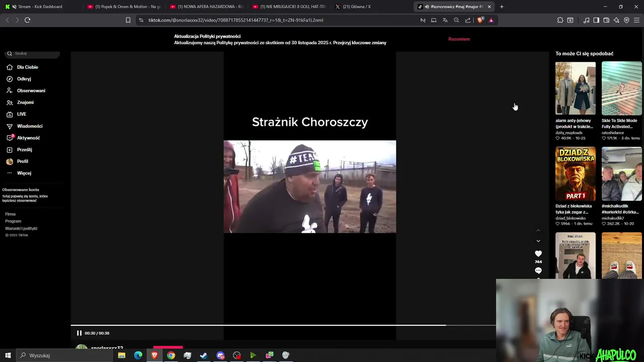Reload the page
The image size is (644, 362).
27,20
